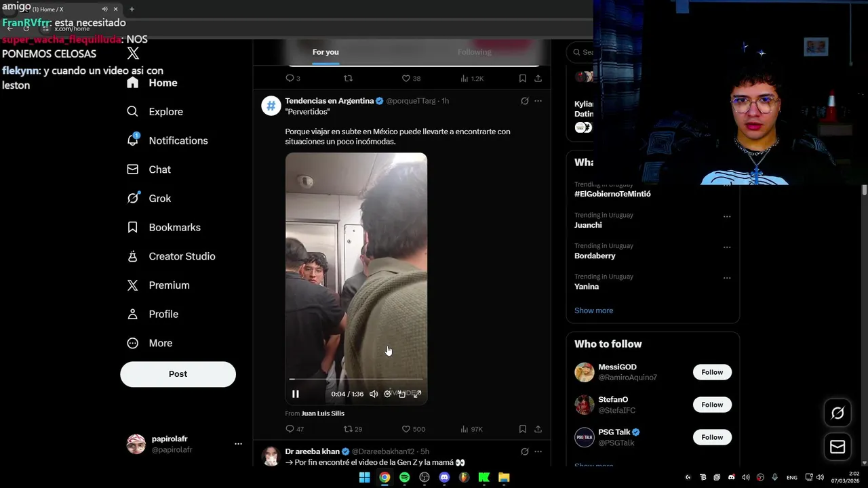Open more options for Dr areeba khan post
This screenshot has width=868, height=488.
pyautogui.click(x=538, y=451)
